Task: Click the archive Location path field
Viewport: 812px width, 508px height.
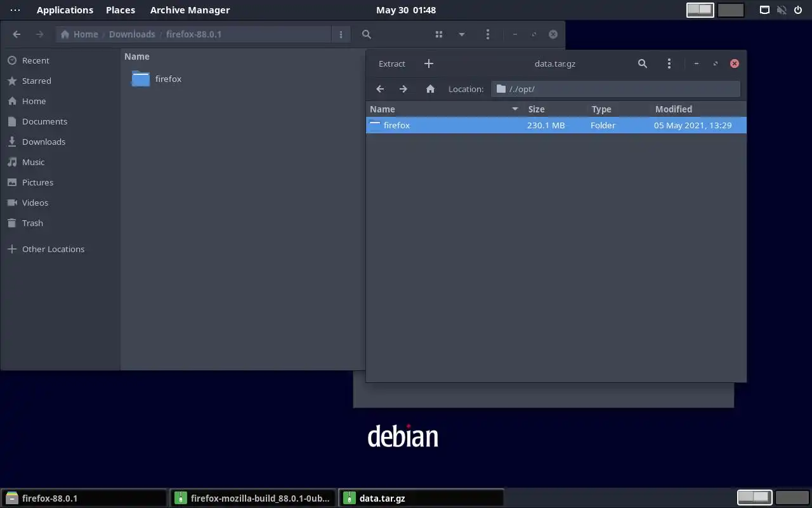Action: coord(615,89)
